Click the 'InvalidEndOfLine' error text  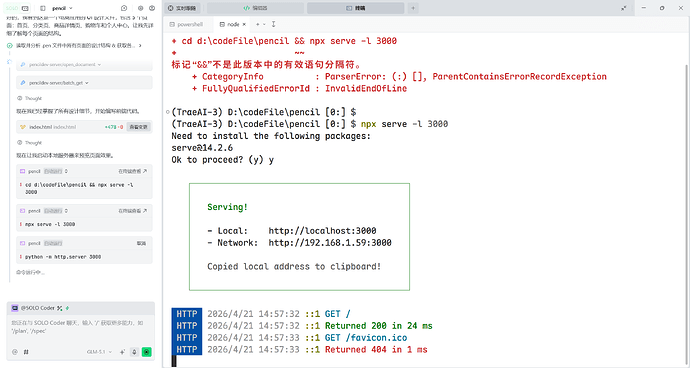366,88
